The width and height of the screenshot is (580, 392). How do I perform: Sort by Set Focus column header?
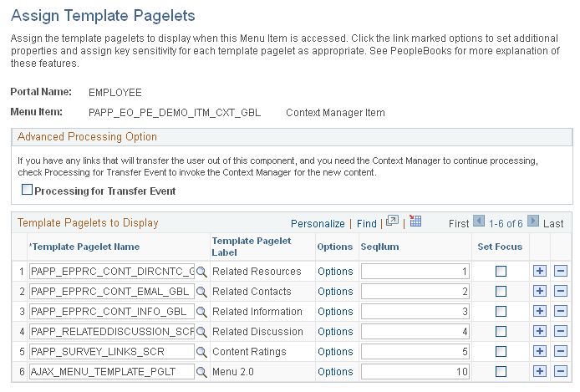500,247
